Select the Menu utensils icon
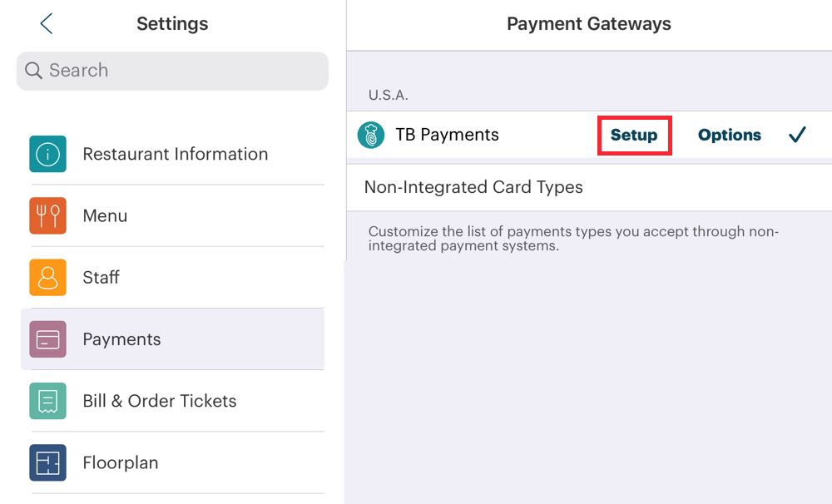 47,215
